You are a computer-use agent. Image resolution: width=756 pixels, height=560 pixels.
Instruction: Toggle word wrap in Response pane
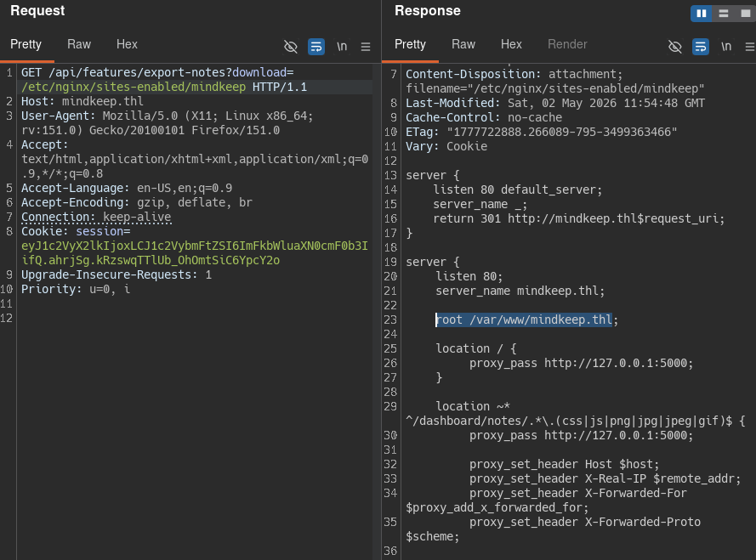point(701,46)
